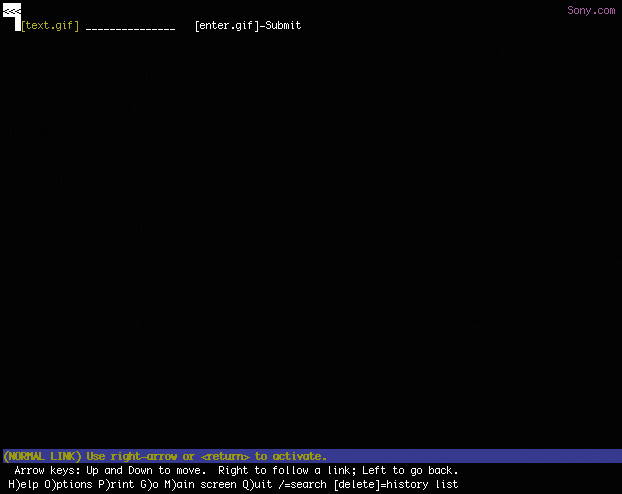Click the G)o command in footer
Image resolution: width=622 pixels, height=494 pixels.
[149, 484]
